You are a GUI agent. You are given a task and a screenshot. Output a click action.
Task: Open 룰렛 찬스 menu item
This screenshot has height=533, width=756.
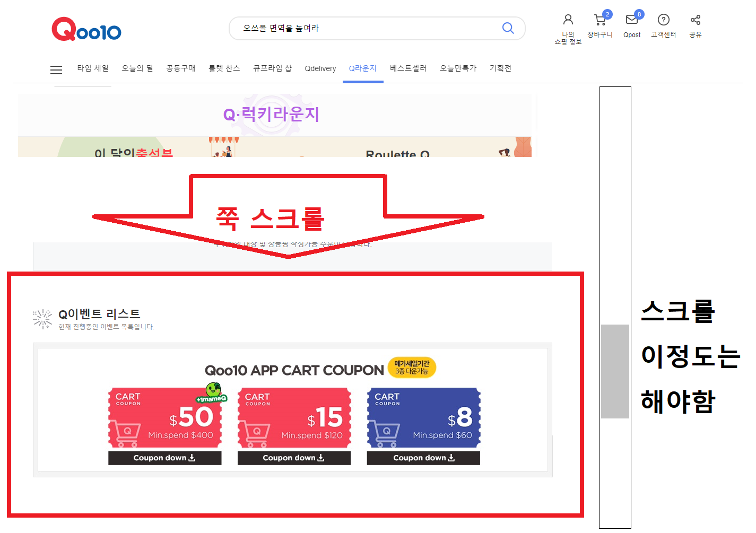224,68
